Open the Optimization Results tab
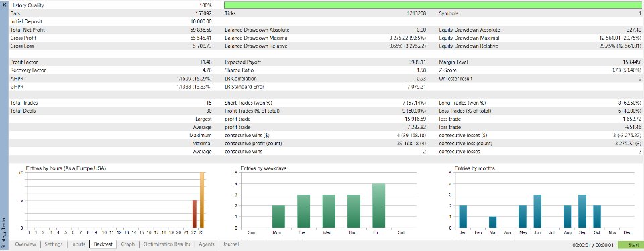Image resolution: width=644 pixels, height=251 pixels. pos(166,244)
